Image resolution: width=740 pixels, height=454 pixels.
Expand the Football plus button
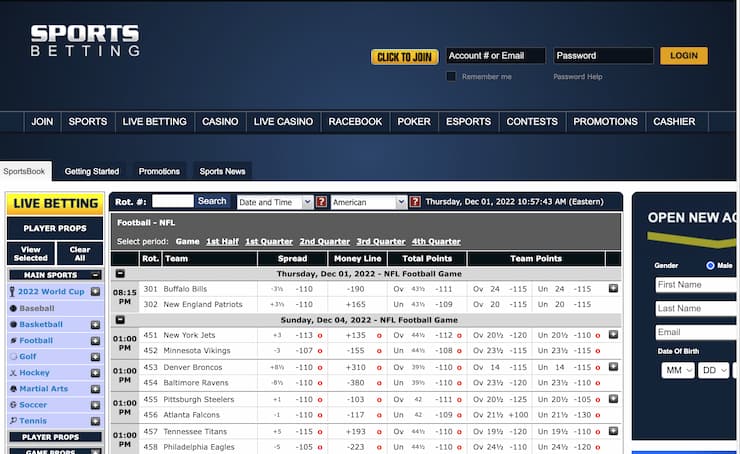(95, 341)
